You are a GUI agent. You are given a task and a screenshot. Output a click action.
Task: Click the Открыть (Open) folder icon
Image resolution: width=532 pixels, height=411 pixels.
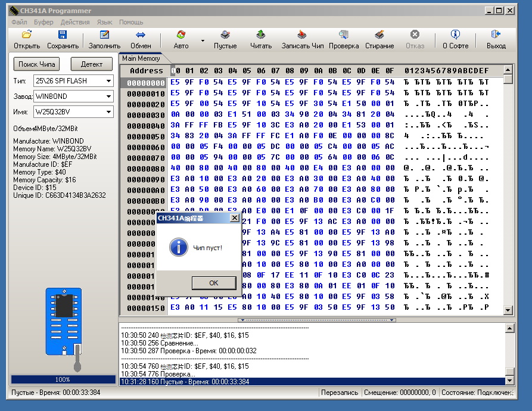26,35
